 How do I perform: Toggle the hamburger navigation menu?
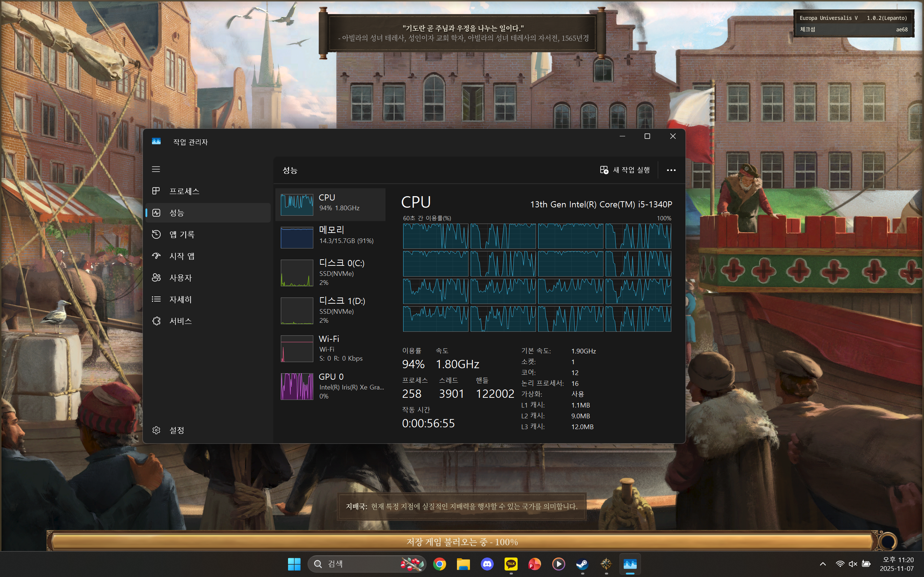point(156,169)
